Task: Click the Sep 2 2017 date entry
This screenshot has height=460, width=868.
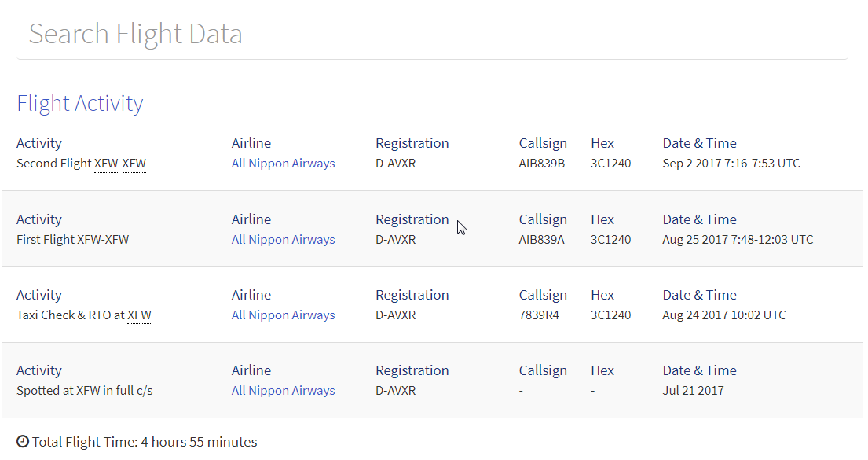Action: tap(731, 164)
